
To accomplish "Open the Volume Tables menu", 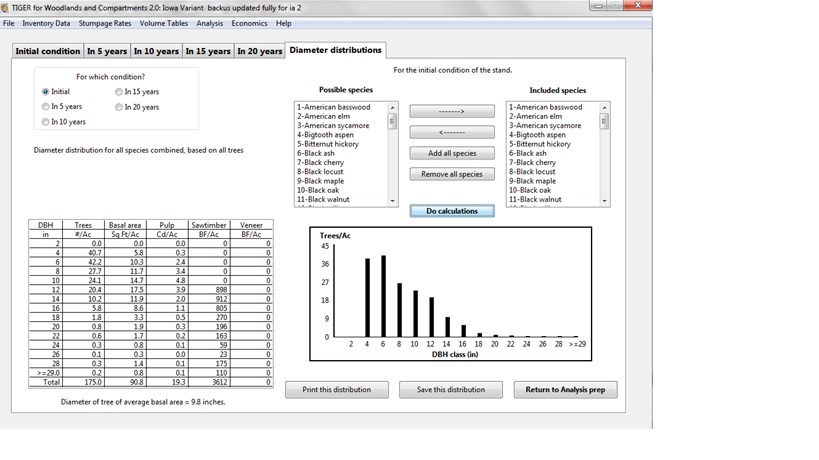I will coord(163,23).
